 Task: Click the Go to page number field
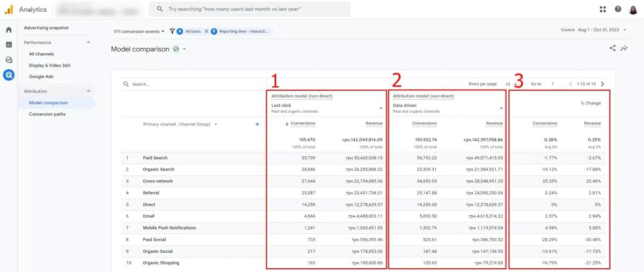click(553, 84)
